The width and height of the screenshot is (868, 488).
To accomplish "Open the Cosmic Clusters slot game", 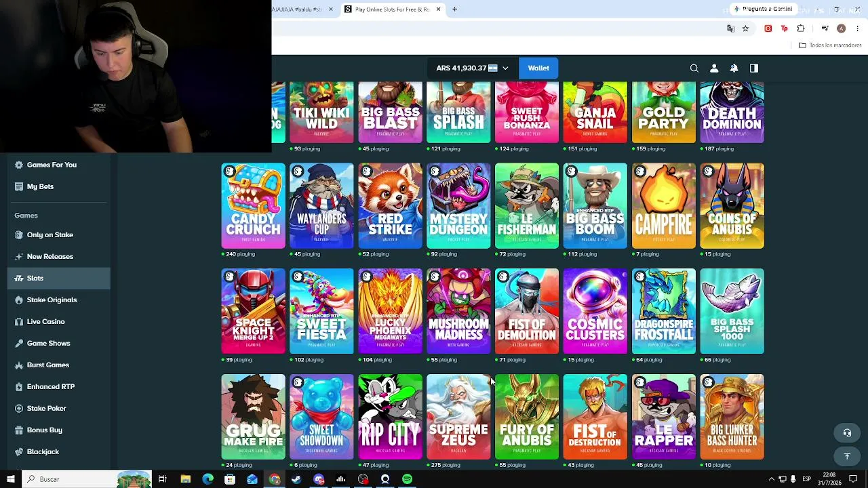I will coord(595,312).
